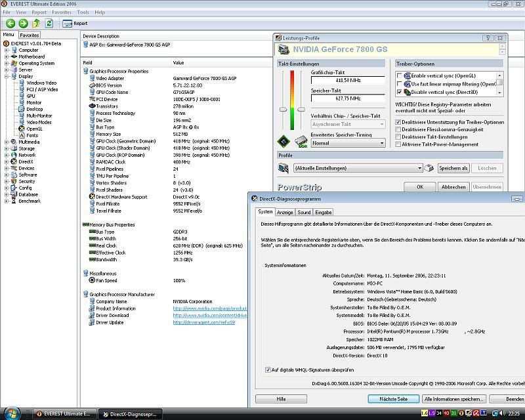The height and width of the screenshot is (420, 525).
Task: Click the orange EVEREST tray icon
Action: click(x=461, y=413)
